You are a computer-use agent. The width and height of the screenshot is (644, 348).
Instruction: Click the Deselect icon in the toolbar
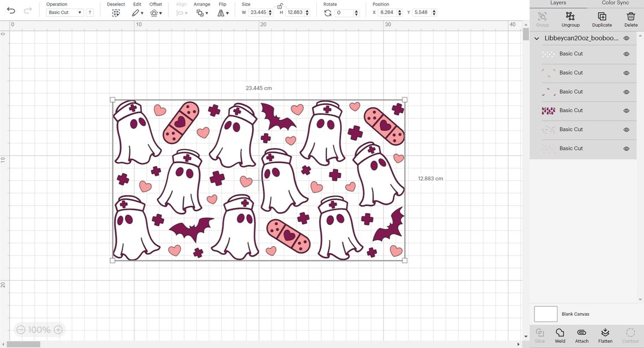pyautogui.click(x=116, y=12)
